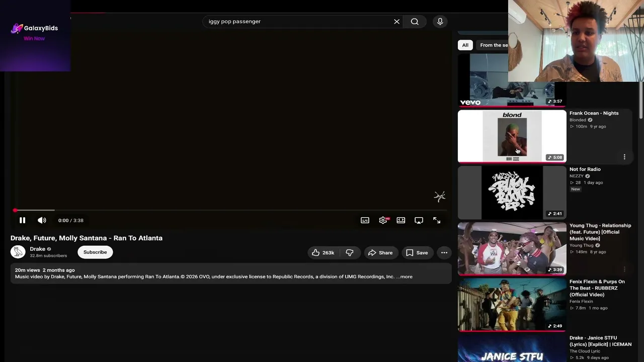Open the Young Thug Relationship thumbnail
The width and height of the screenshot is (644, 362).
(512, 249)
